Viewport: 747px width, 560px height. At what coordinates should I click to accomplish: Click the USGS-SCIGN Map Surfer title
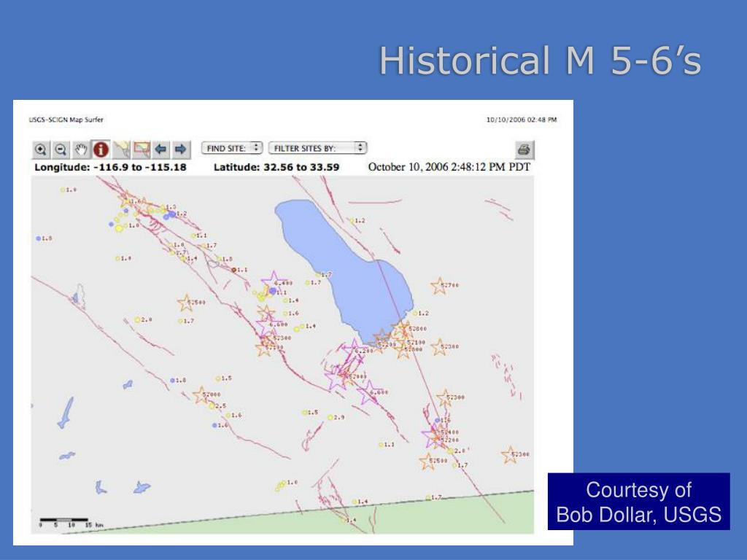pos(66,120)
